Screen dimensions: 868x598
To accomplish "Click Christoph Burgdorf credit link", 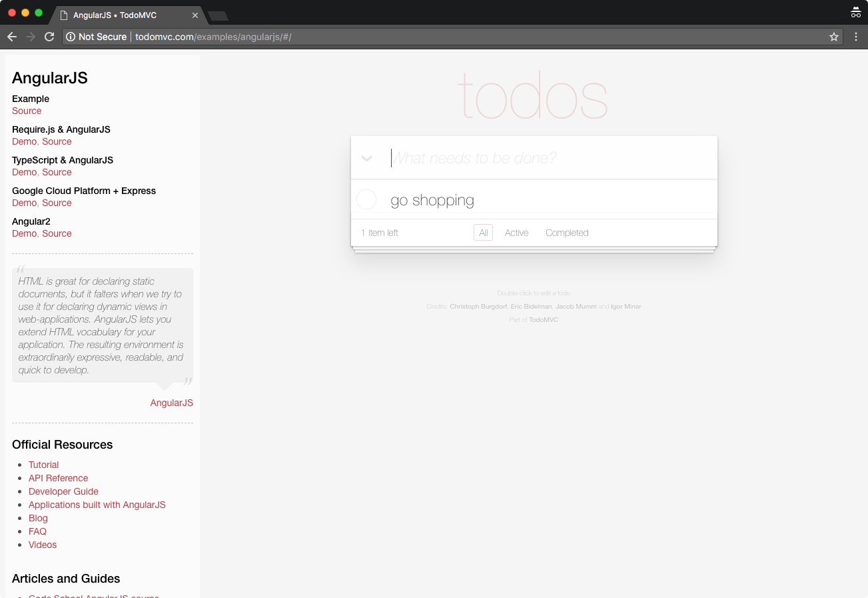I will pos(478,307).
